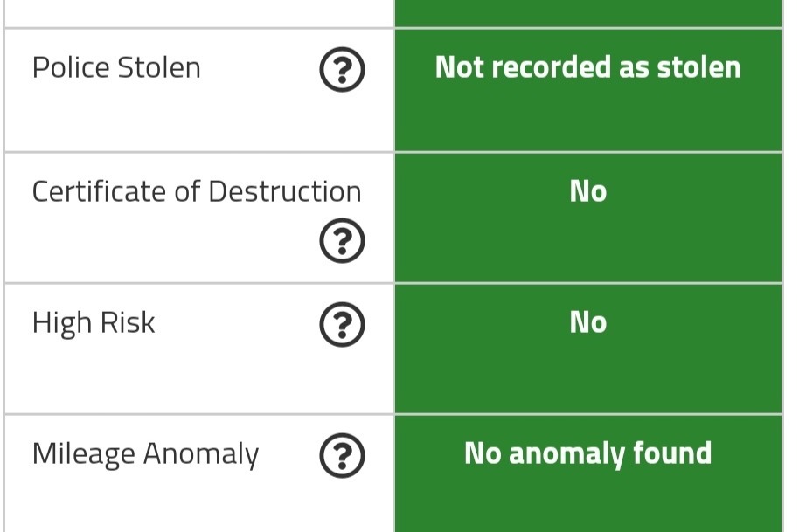This screenshot has height=532, width=799.
Task: Click the word 'Anomaly' in the Mileage label
Action: pos(201,454)
